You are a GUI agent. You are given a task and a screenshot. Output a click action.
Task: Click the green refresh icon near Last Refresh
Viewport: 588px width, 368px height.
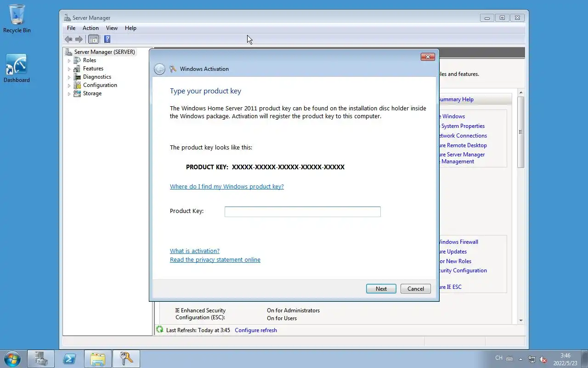160,330
